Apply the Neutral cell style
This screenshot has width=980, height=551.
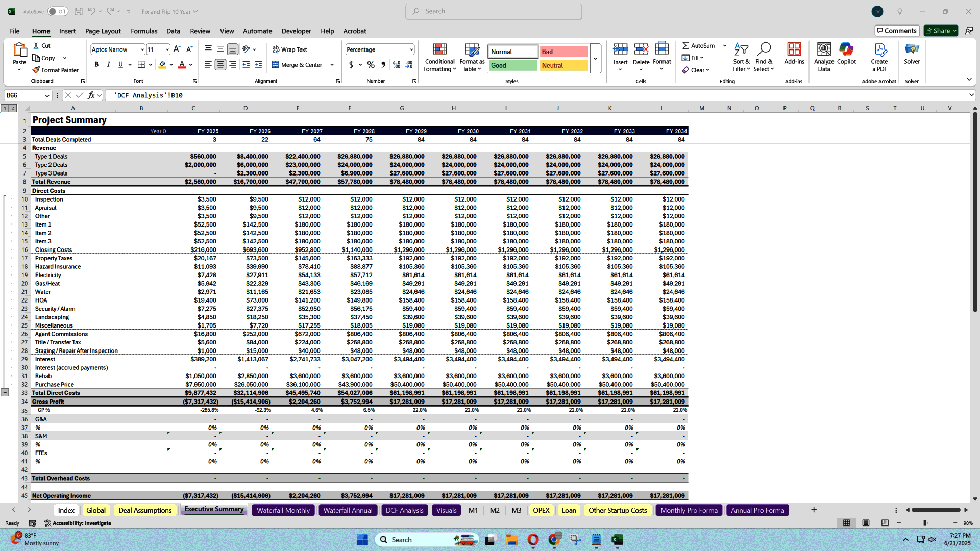[563, 65]
